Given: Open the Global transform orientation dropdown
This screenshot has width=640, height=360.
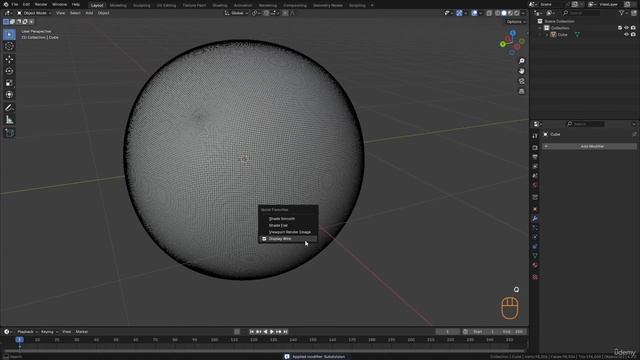Looking at the screenshot, I should pyautogui.click(x=236, y=13).
